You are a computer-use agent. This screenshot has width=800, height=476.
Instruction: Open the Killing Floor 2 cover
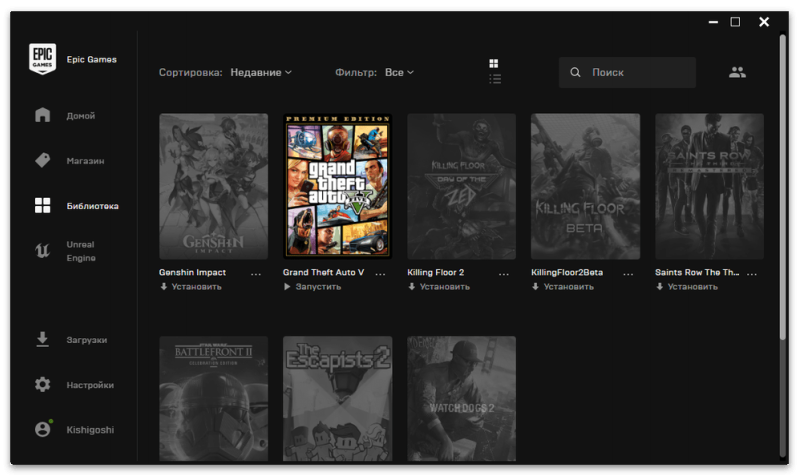pos(461,186)
